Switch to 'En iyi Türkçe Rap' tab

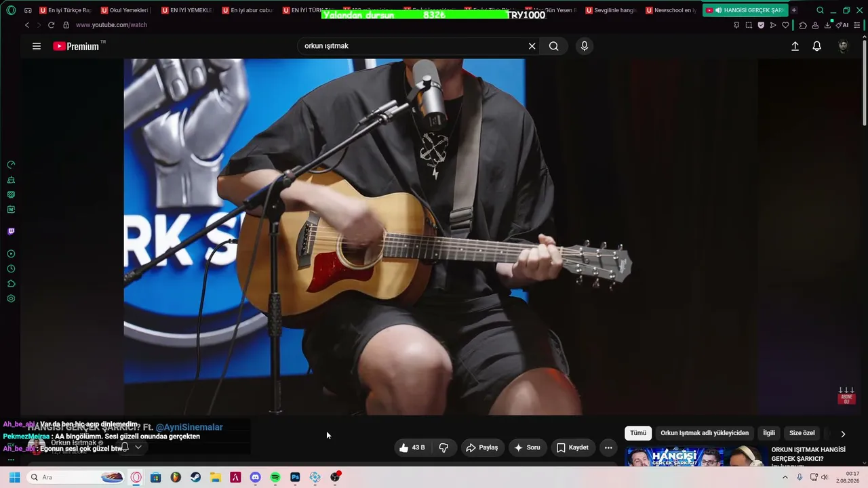[x=65, y=10]
